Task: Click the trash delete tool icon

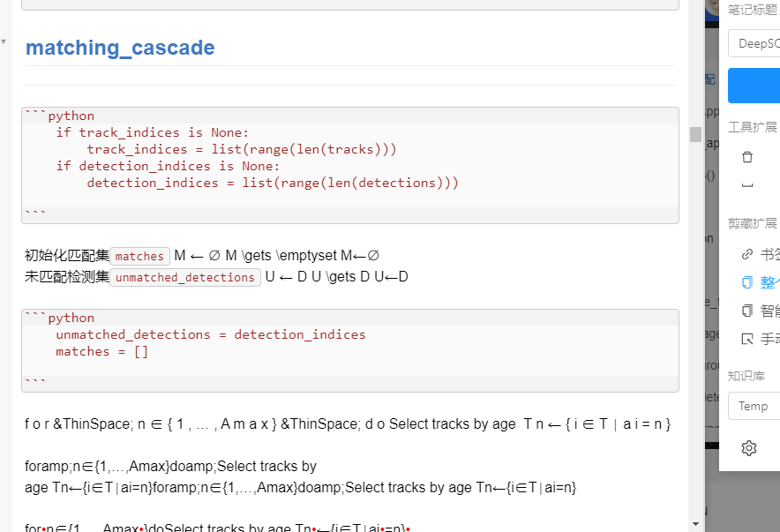Action: coord(747,155)
